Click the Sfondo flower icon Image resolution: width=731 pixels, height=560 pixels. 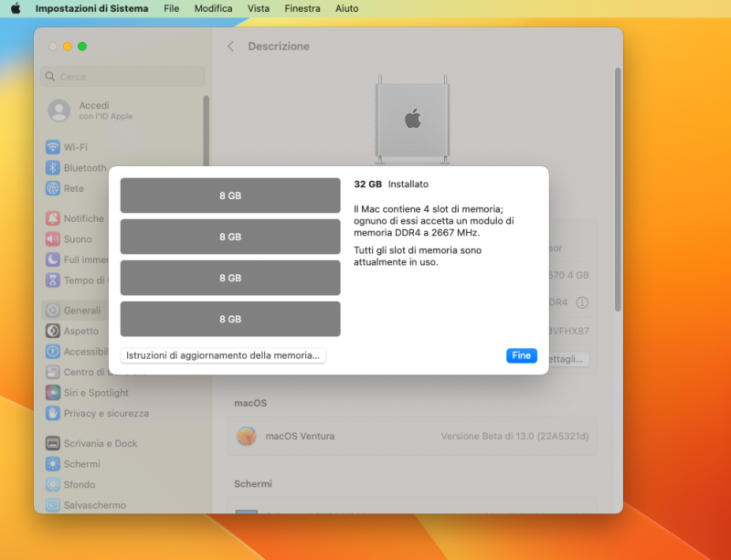53,484
